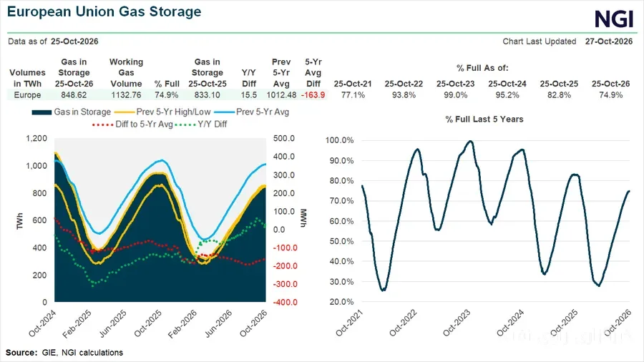The height and width of the screenshot is (362, 644).
Task: Click the Oct-2021 label on percent-full chart
Action: (349, 323)
